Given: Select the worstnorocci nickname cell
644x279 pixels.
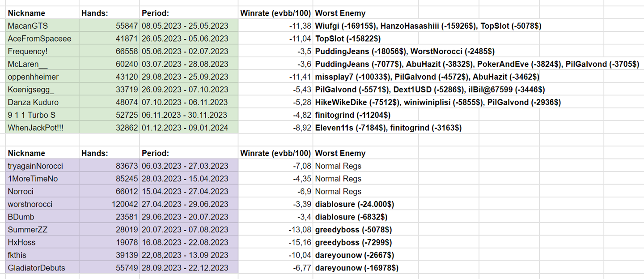Looking at the screenshot, I should 30,204.
